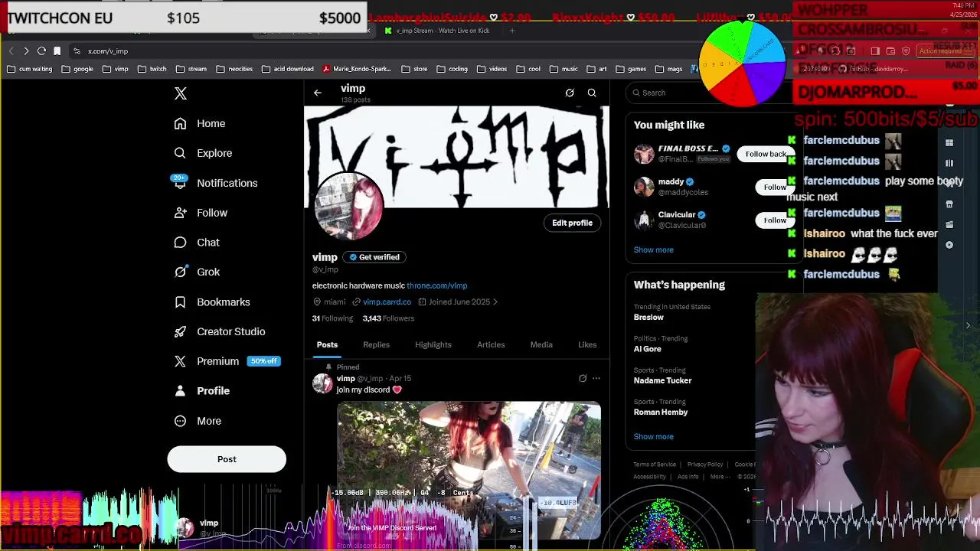Open the throne.com/vimp link
980x551 pixels.
coord(436,285)
